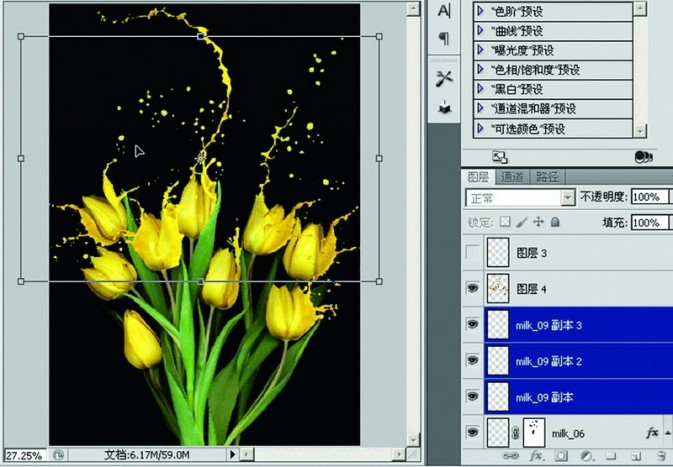Click the 不透明度 100% field

649,197
